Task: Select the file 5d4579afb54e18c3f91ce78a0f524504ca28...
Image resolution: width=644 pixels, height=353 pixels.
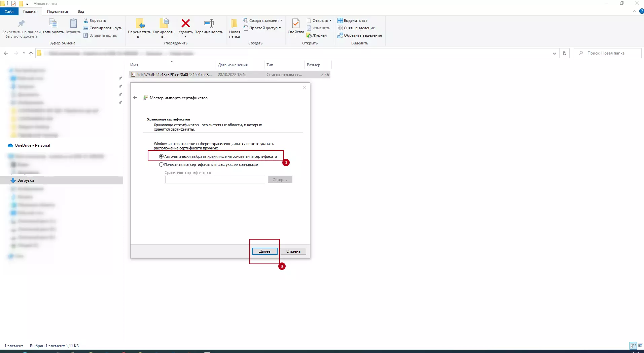Action: (174, 75)
